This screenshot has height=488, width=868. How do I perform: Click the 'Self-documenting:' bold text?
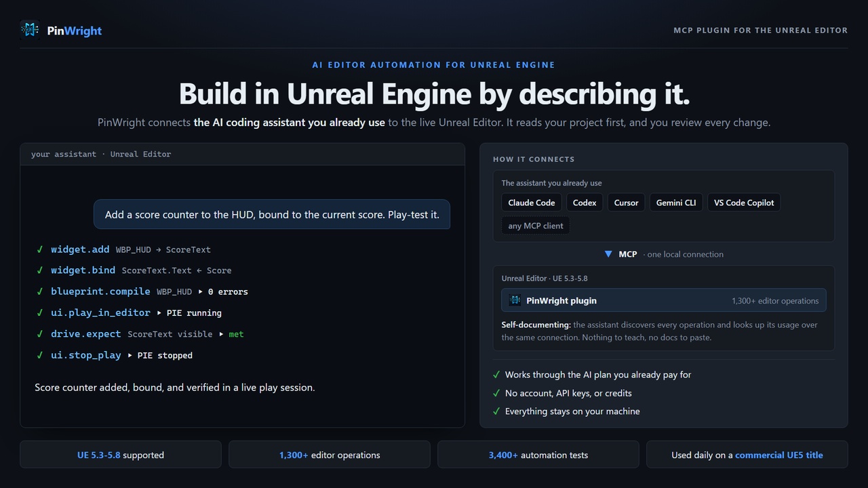536,325
